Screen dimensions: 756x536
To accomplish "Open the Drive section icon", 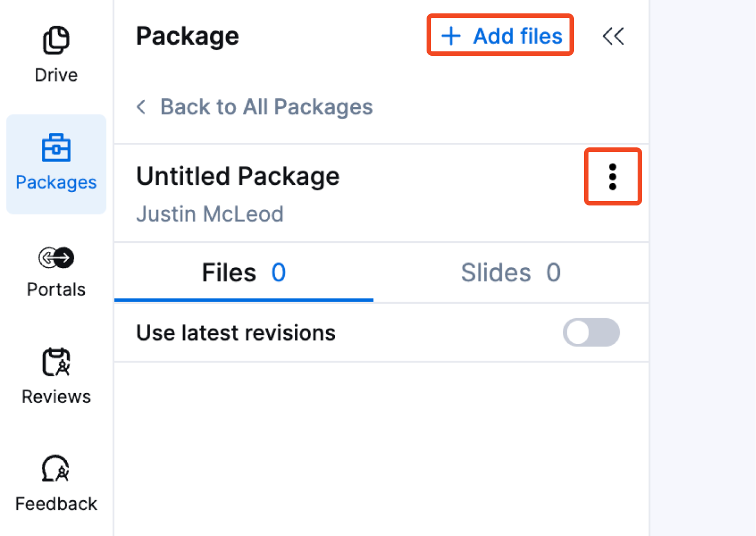I will click(56, 40).
